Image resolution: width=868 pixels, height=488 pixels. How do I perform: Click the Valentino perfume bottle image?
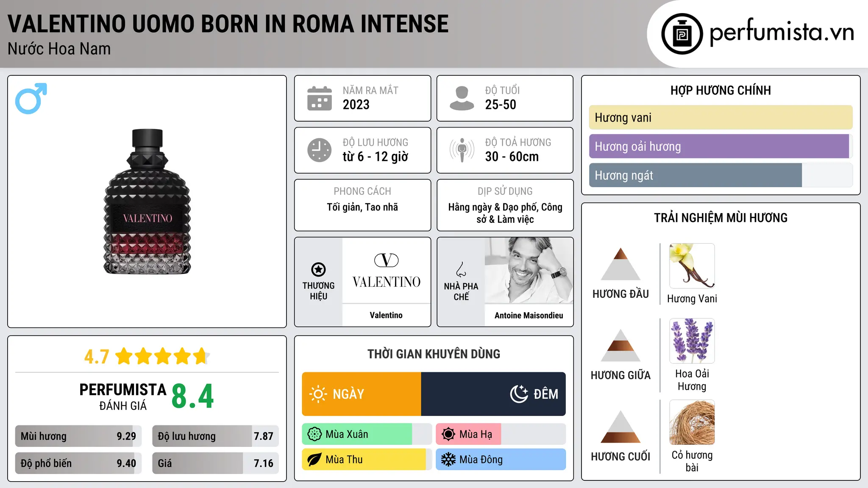point(147,202)
